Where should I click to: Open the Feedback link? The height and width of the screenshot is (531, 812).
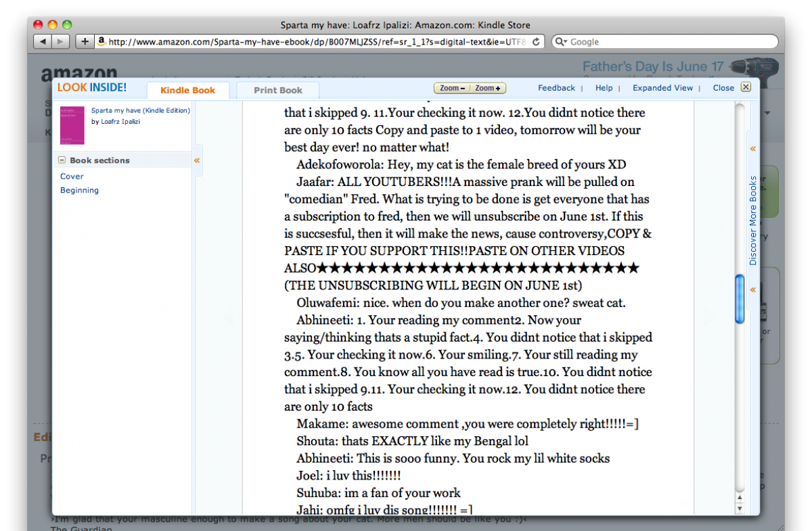(556, 88)
